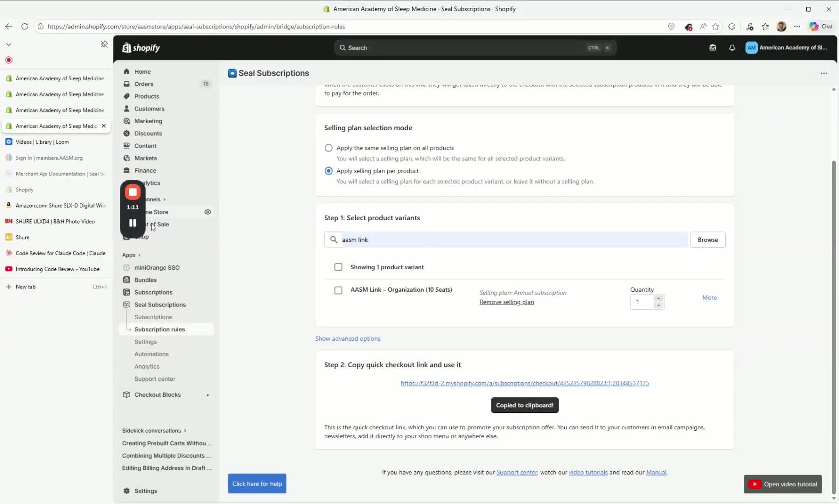Open the American Academy store account menu
This screenshot has height=504, width=839.
(786, 48)
